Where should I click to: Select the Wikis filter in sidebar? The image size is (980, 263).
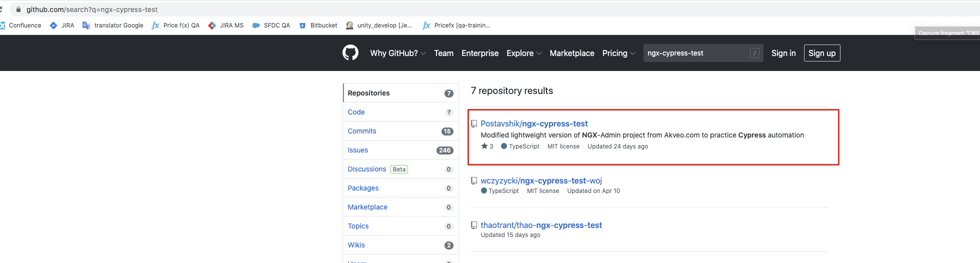coord(356,245)
